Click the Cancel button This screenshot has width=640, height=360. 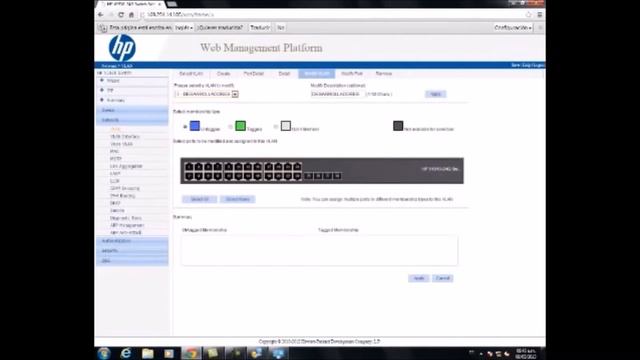[443, 278]
